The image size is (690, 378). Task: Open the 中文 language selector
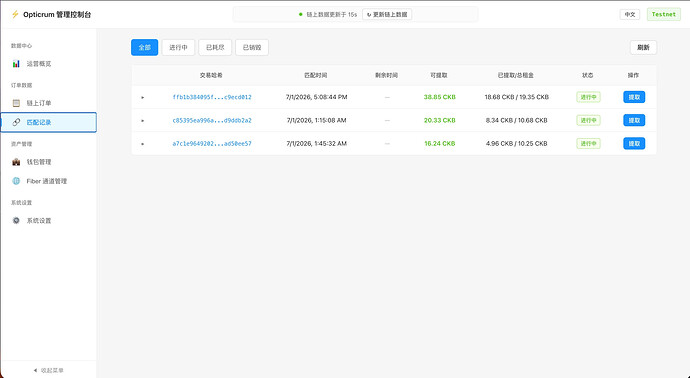tap(630, 15)
